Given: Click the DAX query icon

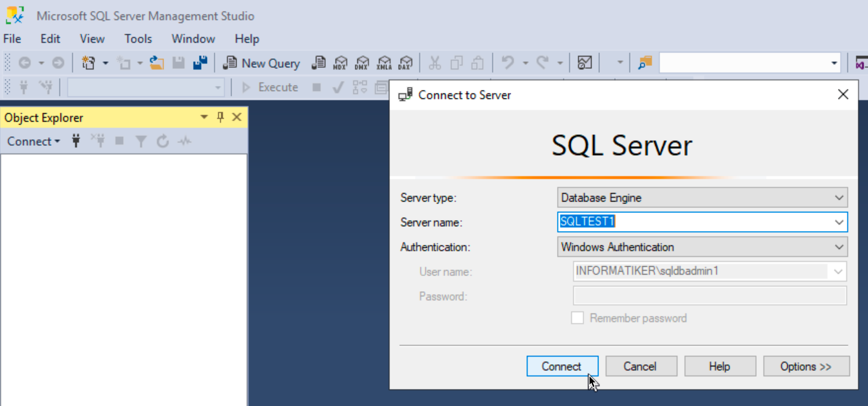Looking at the screenshot, I should click(406, 63).
